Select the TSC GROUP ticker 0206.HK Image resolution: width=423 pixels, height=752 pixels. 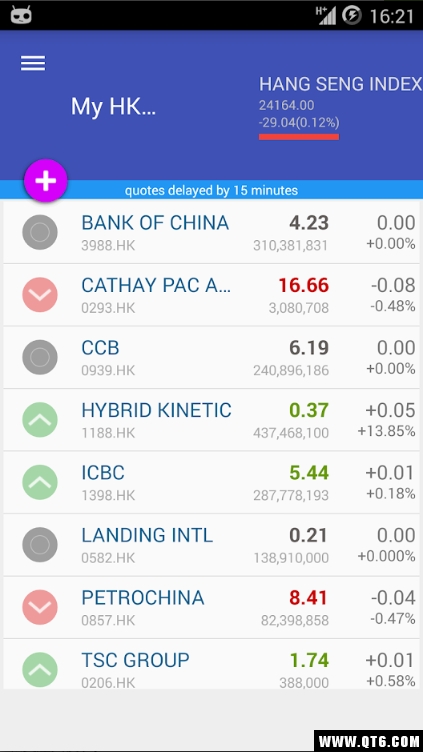[x=108, y=682]
